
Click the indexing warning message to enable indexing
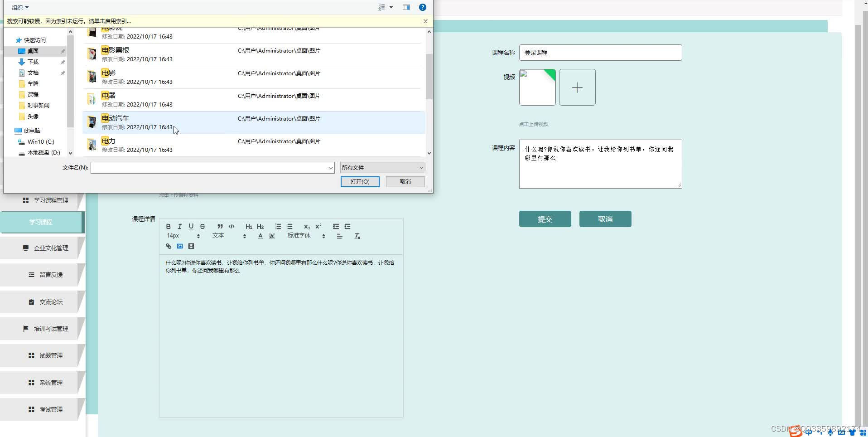pyautogui.click(x=69, y=21)
